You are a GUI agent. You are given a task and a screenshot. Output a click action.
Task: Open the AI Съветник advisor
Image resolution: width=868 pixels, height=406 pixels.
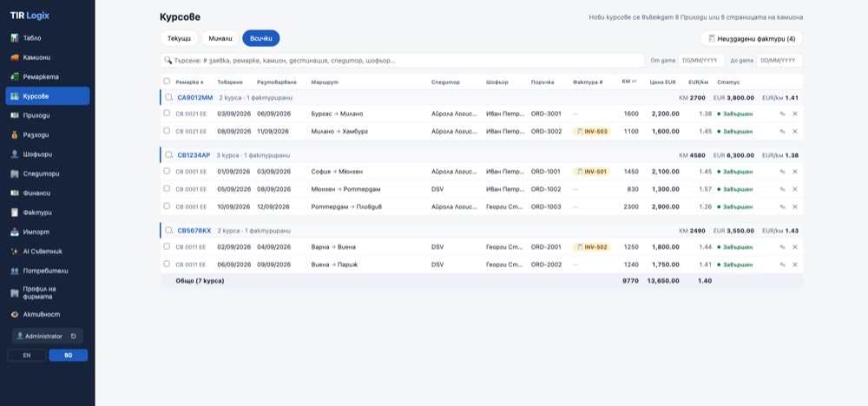click(x=48, y=251)
